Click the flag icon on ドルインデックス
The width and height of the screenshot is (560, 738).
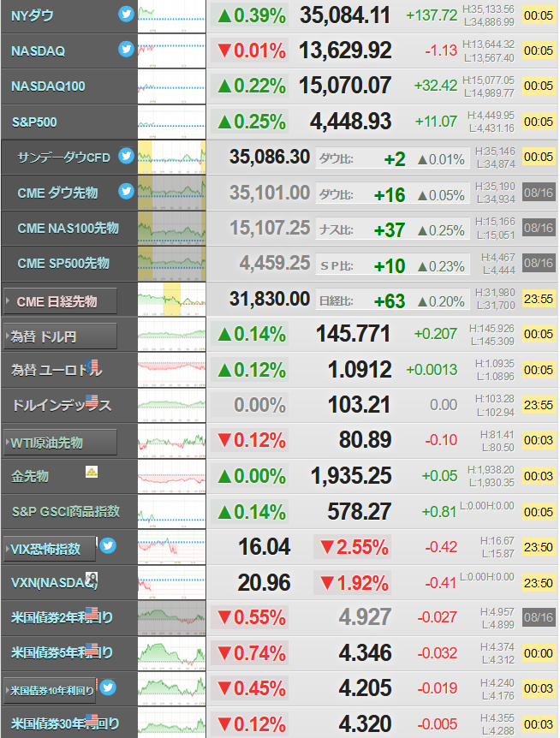(92, 401)
